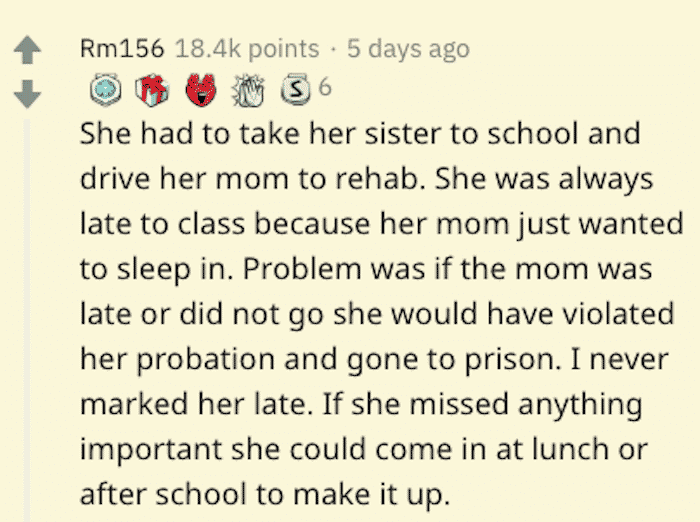Click the word 'marked' in the comment
Viewport: 700px width, 522px height.
pyautogui.click(x=134, y=404)
